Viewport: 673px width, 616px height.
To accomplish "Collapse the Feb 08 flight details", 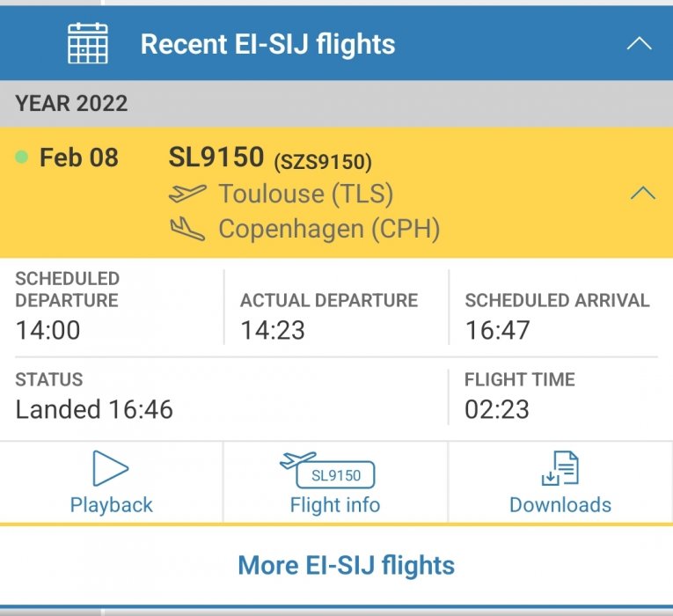I will point(643,193).
